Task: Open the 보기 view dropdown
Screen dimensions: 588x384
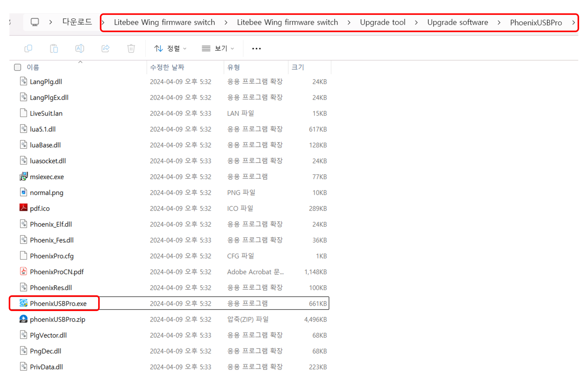Action: (x=217, y=48)
